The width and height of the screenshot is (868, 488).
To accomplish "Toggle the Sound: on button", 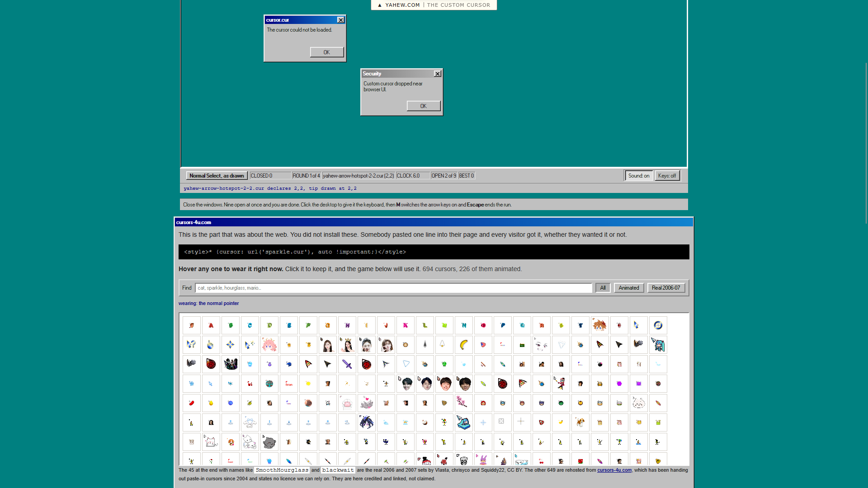I will click(639, 176).
